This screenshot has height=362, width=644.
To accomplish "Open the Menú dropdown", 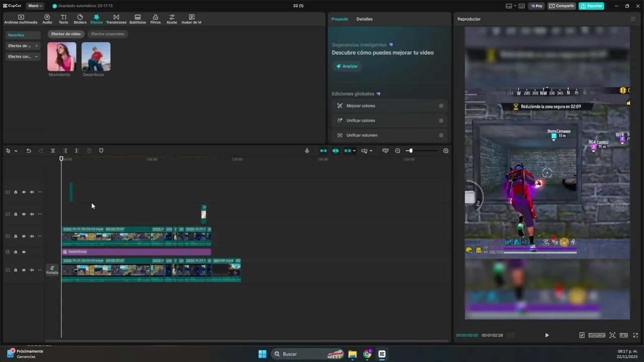I will click(x=35, y=6).
